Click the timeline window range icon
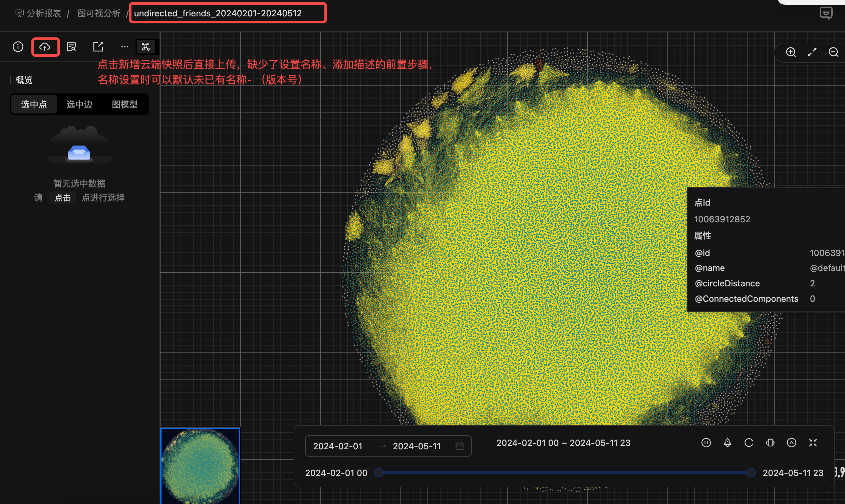Screen dimensions: 845x504 click(770, 443)
